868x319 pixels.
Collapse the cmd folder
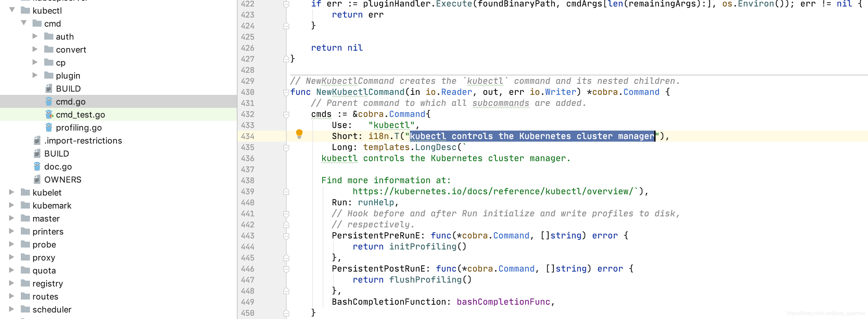coord(24,22)
